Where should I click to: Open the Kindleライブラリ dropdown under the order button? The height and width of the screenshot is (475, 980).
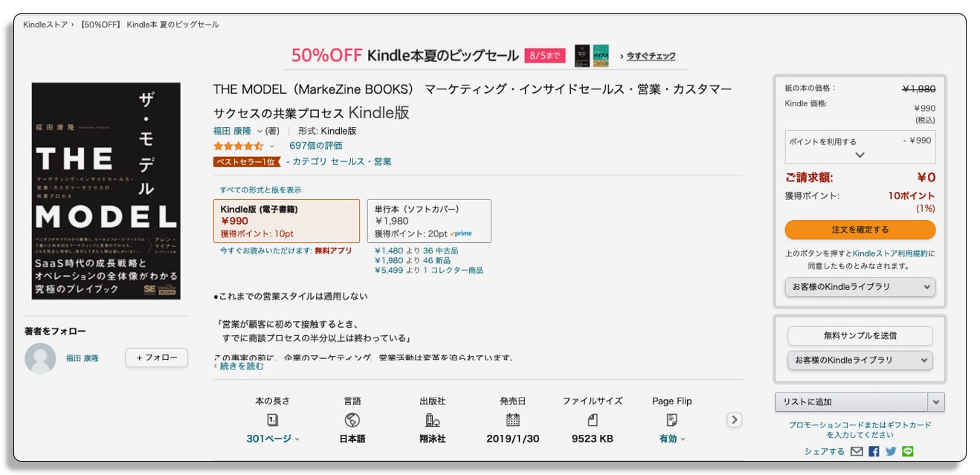tap(860, 287)
